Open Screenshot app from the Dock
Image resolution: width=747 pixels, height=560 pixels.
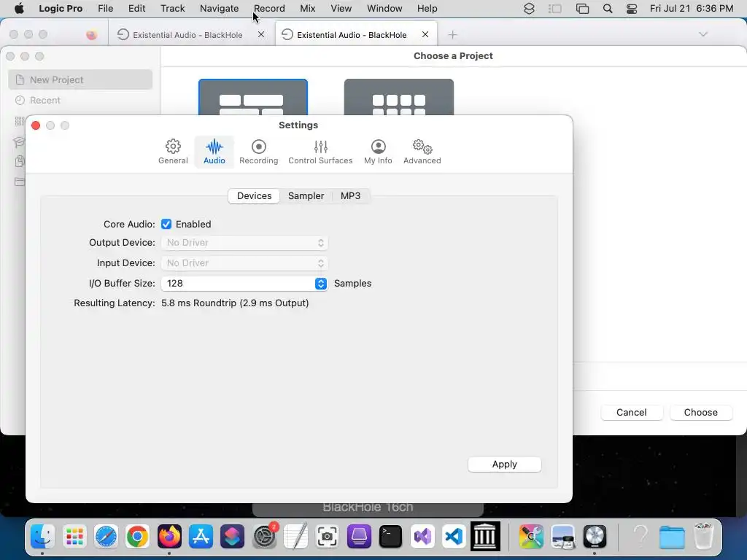coord(328,536)
